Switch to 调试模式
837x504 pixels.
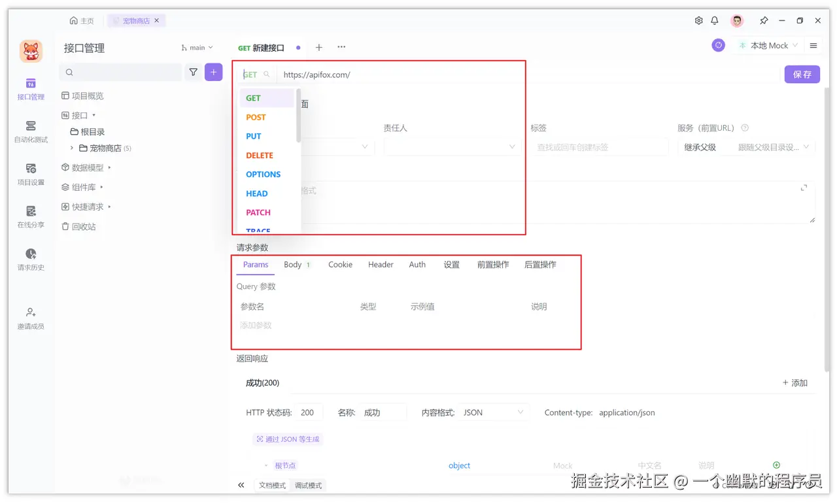308,486
